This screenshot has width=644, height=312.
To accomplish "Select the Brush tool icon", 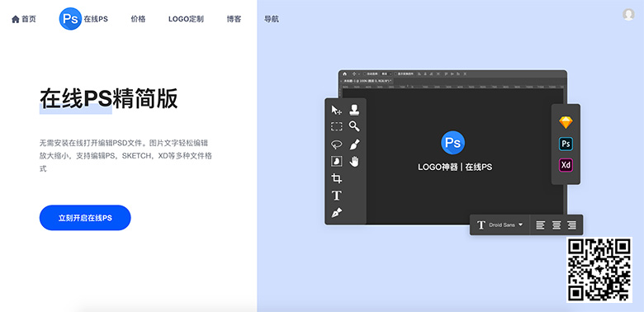I will pos(354,144).
